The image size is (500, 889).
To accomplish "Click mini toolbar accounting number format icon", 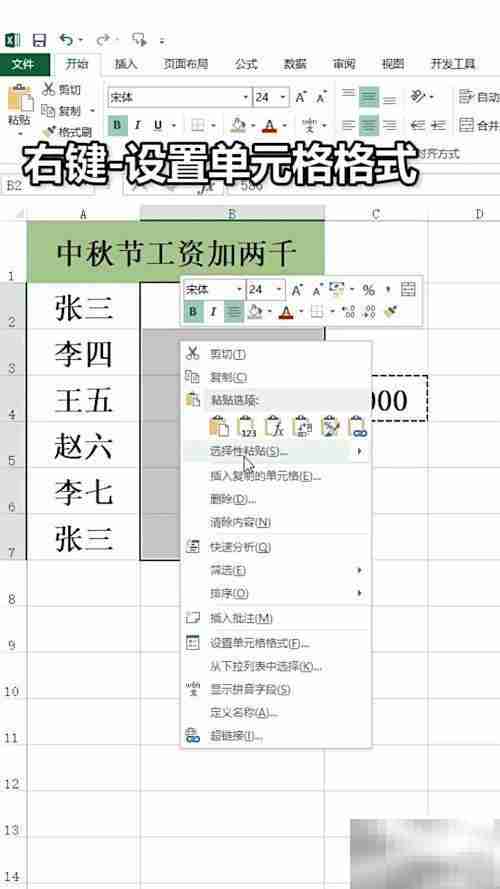I will pyautogui.click(x=337, y=290).
